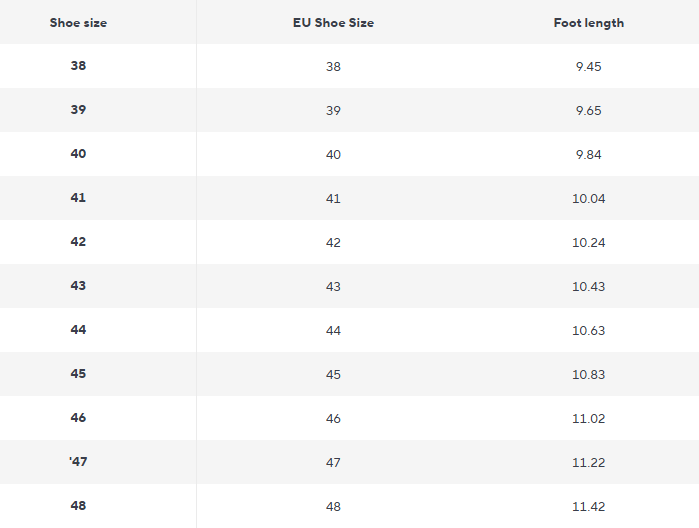Viewport: 699px width, 528px height.
Task: Select shoe size 39 row label
Action: click(x=78, y=110)
